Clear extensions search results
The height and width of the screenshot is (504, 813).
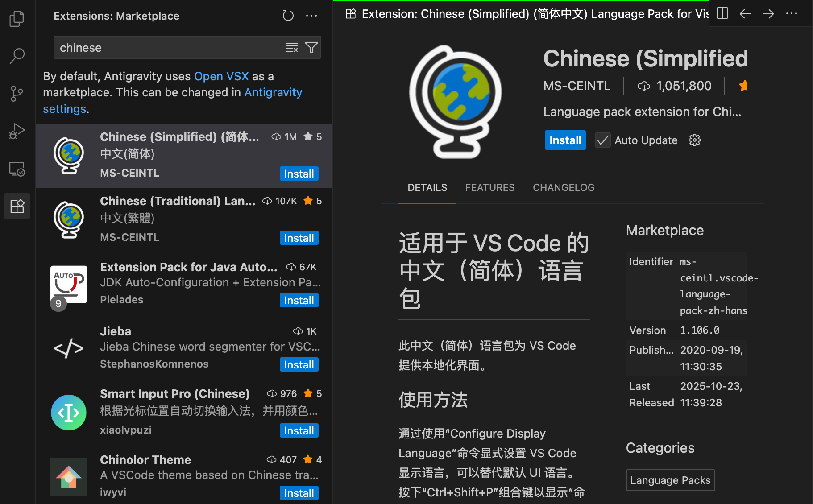[291, 47]
